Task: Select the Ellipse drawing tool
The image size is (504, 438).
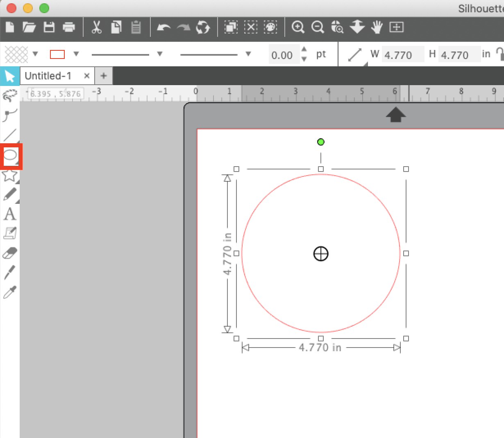Action: (x=10, y=156)
